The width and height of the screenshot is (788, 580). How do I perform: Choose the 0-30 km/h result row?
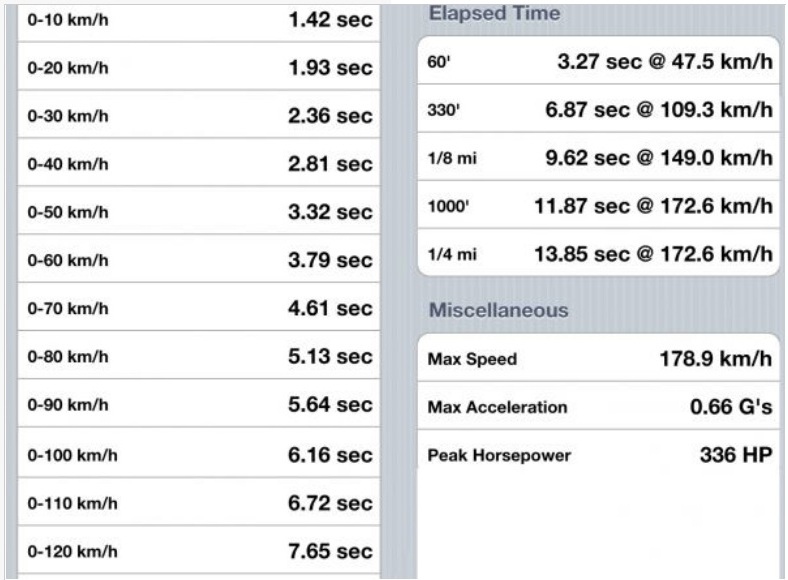(200, 116)
